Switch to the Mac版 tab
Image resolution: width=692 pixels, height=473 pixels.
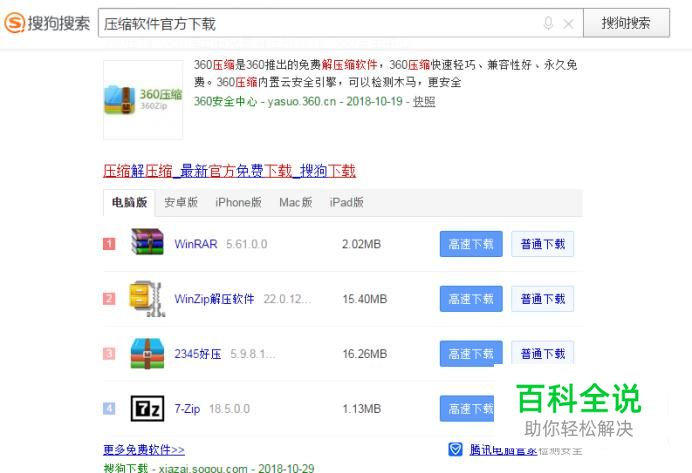(296, 203)
